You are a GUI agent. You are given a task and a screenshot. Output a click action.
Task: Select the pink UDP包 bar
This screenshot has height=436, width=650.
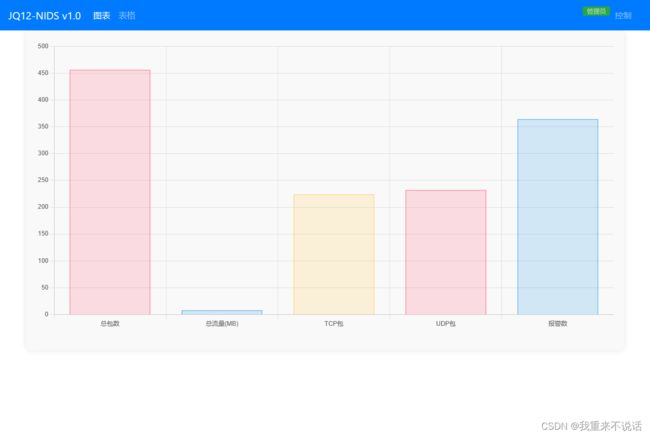coord(445,252)
